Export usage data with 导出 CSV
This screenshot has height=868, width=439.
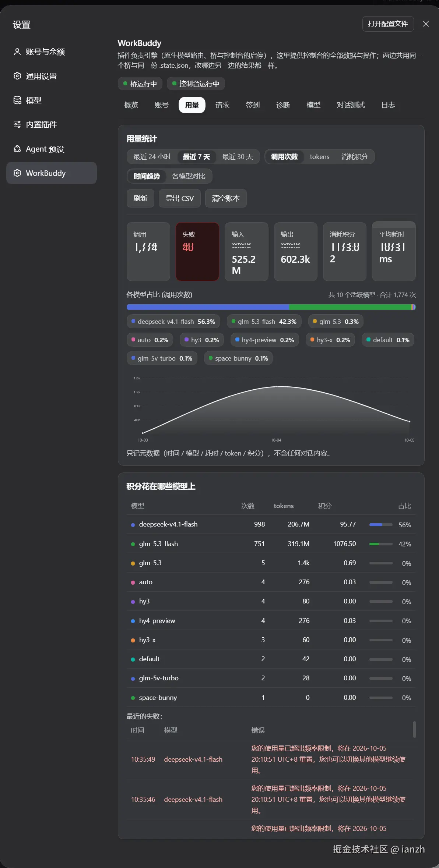click(x=180, y=199)
